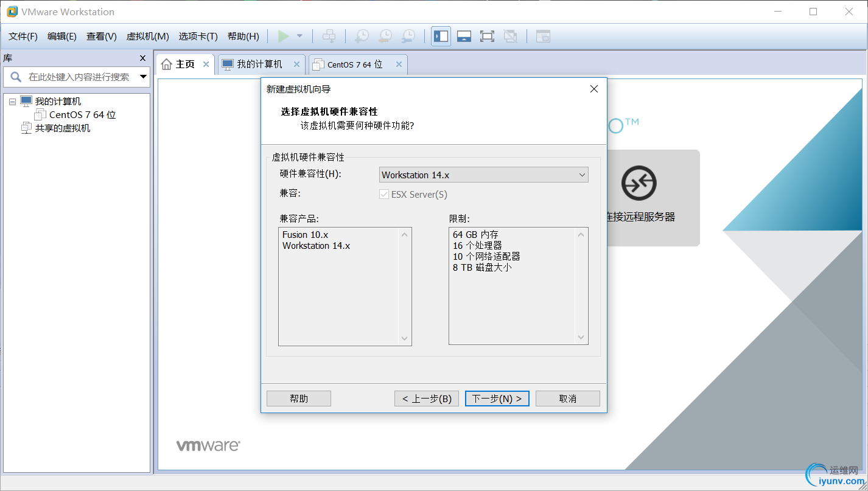Click the VMware Workstation title bar logo

(x=12, y=12)
